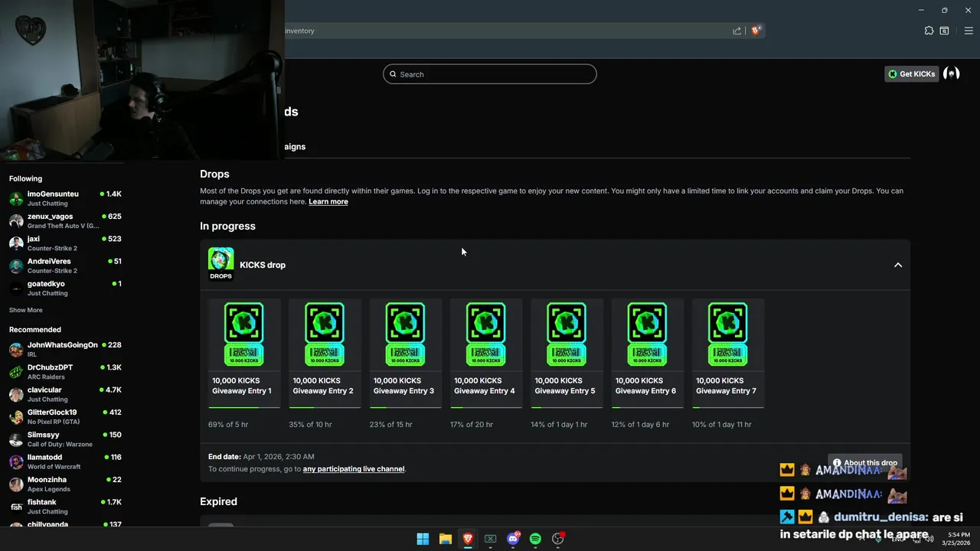Image resolution: width=980 pixels, height=551 pixels.
Task: Open Windows Start menu
Action: point(423,539)
